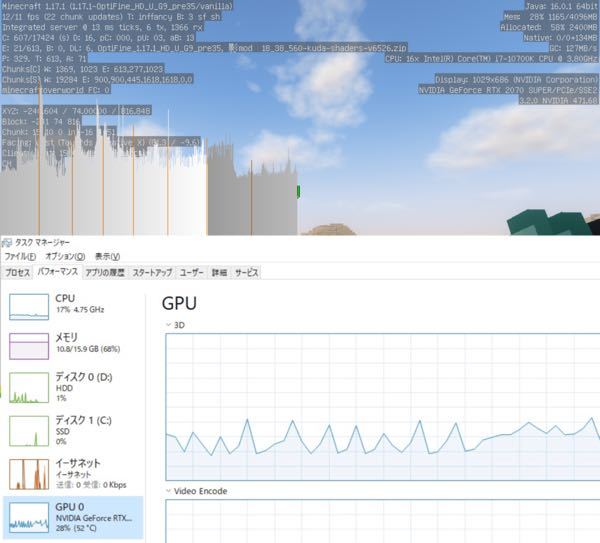
Task: Click the 17% 4.75 GHz CPU value
Action: tap(80, 309)
